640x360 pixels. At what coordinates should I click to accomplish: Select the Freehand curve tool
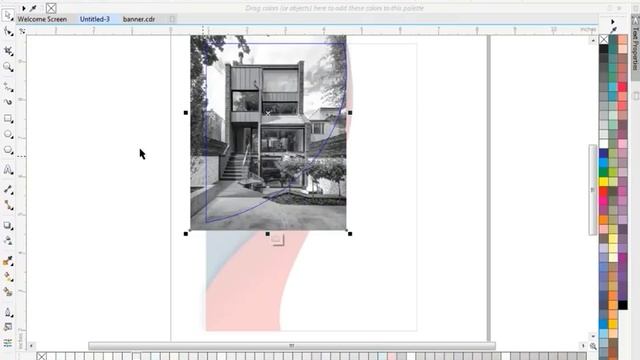tap(8, 87)
